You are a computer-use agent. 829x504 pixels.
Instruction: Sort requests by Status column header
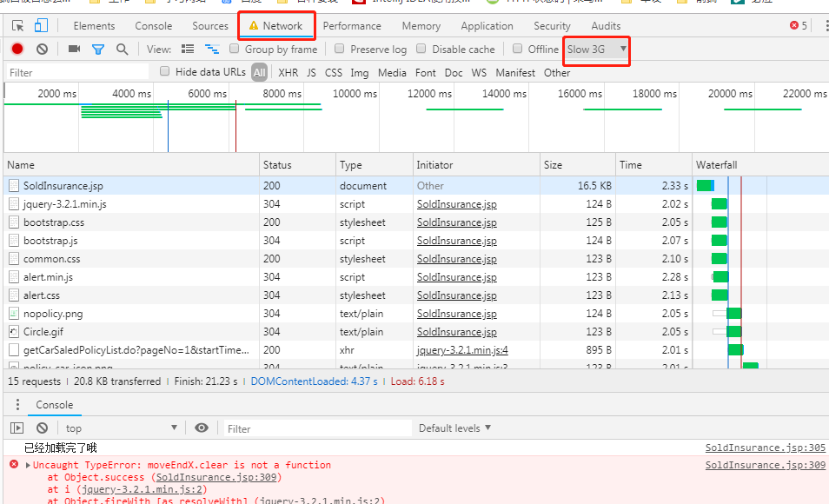[x=298, y=164]
